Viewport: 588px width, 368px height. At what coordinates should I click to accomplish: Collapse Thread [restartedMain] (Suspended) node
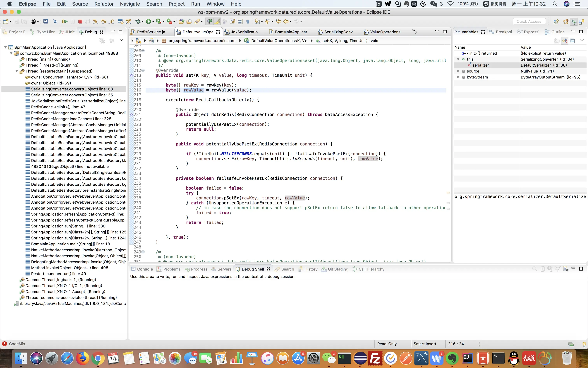click(17, 71)
